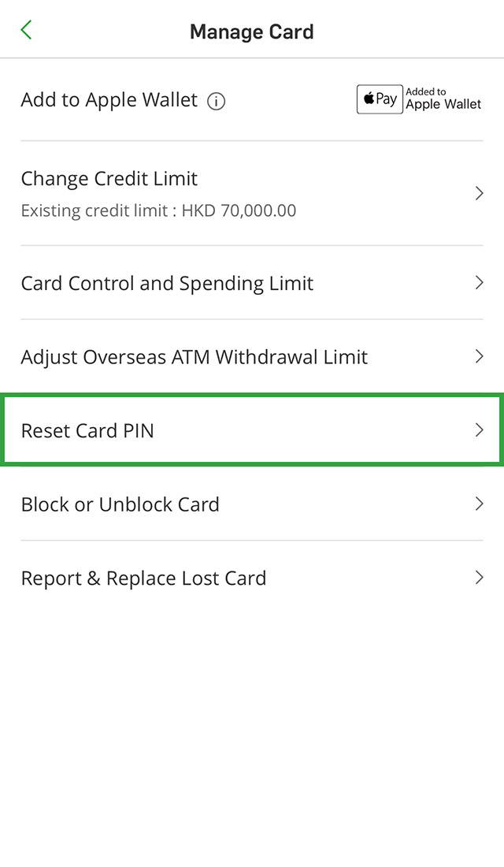Tap the green back arrow
Image resolution: width=504 pixels, height=867 pixels.
(x=26, y=31)
